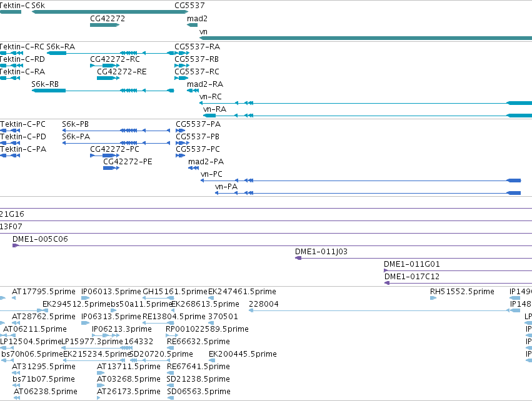Click the CG42272 gene label
The height and width of the screenshot is (401, 532).
pyautogui.click(x=108, y=19)
